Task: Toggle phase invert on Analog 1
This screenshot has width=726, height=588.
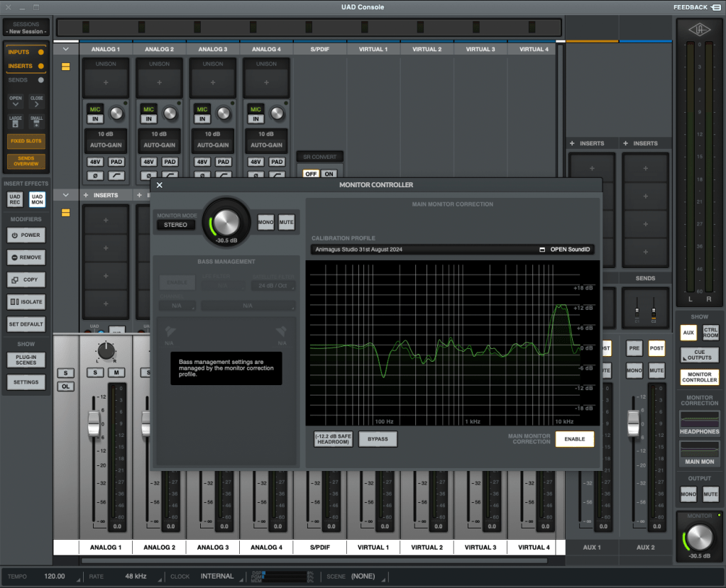Action: [95, 174]
